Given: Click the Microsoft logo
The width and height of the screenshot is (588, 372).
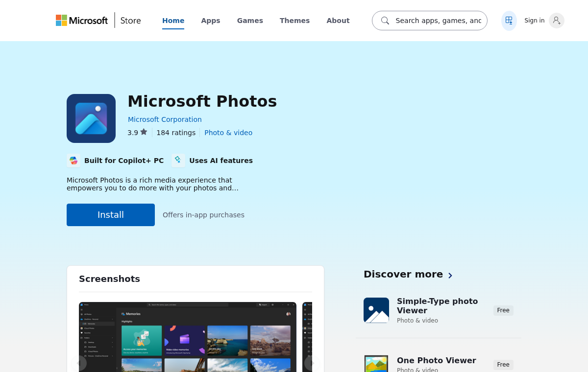Looking at the screenshot, I should (82, 21).
